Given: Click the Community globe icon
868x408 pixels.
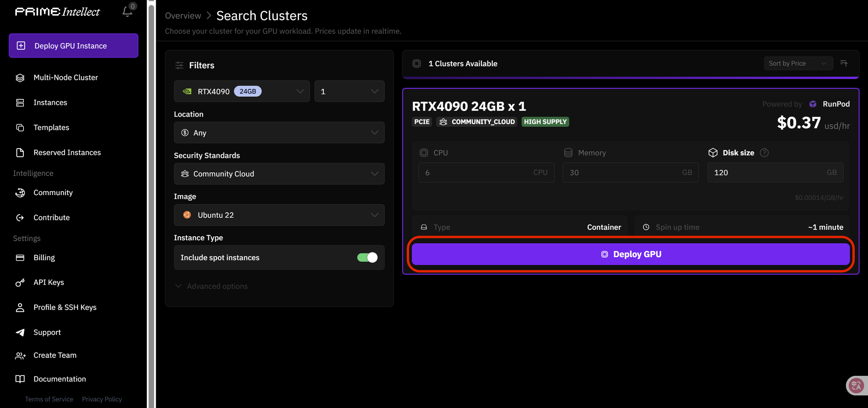Looking at the screenshot, I should coord(20,193).
